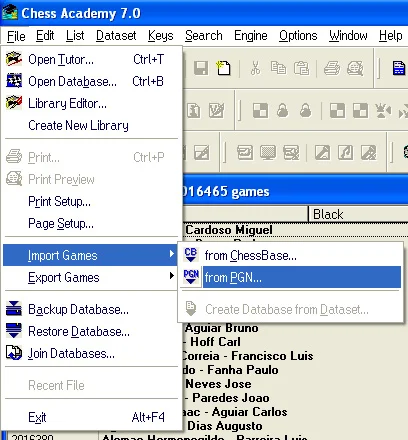Click the blue list window toolbar icon
This screenshot has width=408, height=440.
pyautogui.click(x=399, y=68)
